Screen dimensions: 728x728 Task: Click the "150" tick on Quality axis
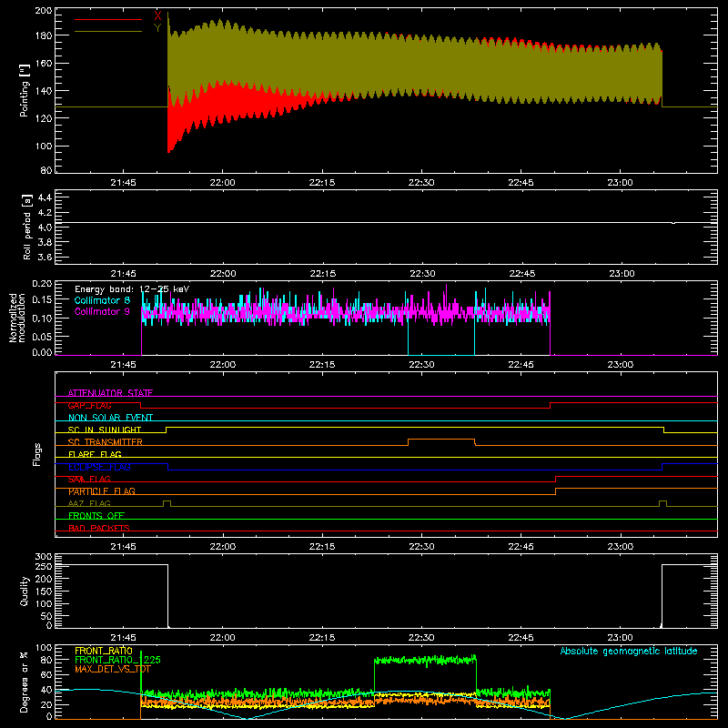(44, 591)
